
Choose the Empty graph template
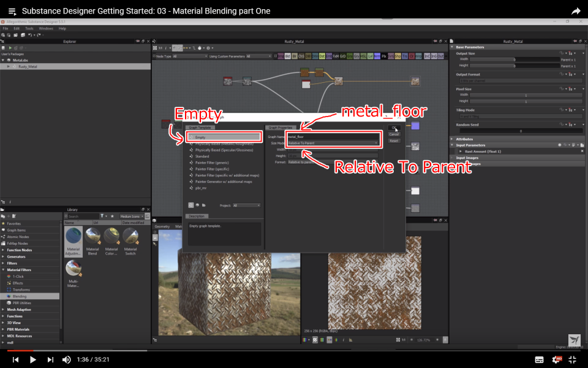point(224,137)
